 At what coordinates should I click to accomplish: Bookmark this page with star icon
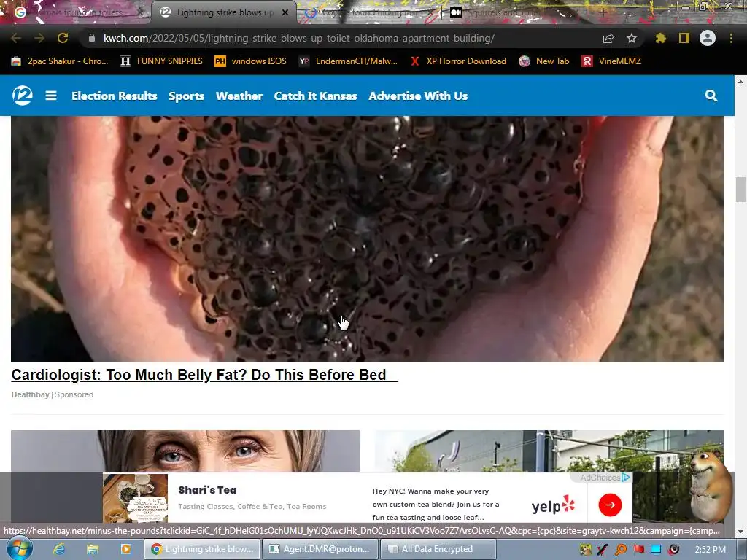[632, 38]
